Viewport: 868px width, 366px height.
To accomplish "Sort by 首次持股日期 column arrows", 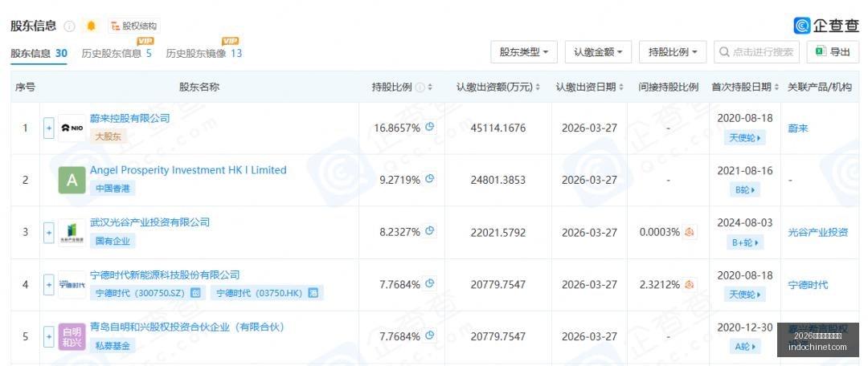I will tap(776, 87).
